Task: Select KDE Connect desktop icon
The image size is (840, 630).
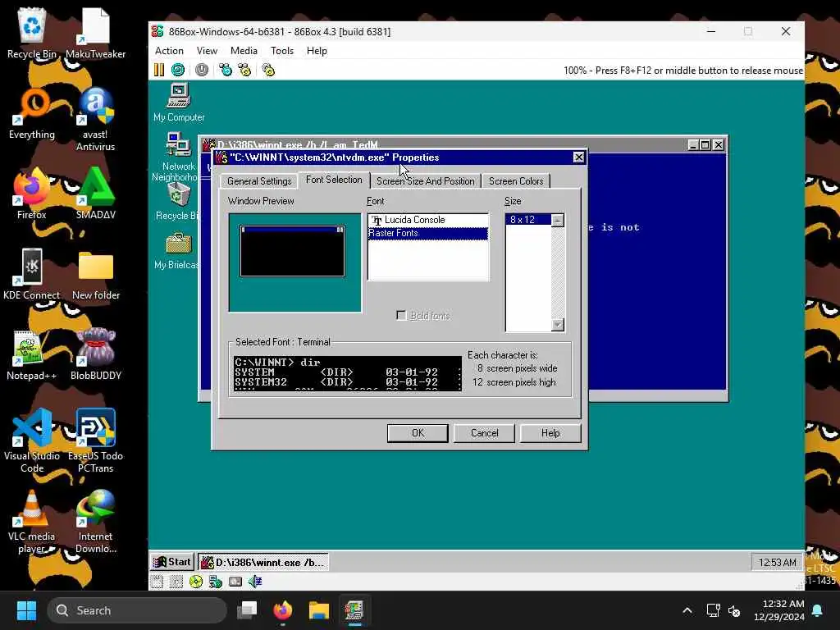Action: coord(32,274)
